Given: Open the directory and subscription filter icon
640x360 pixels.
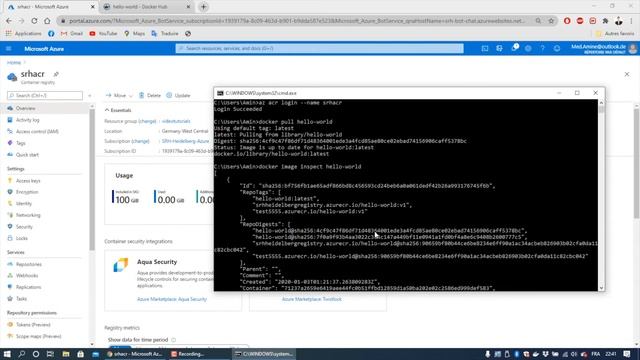Looking at the screenshot, I should [x=499, y=49].
